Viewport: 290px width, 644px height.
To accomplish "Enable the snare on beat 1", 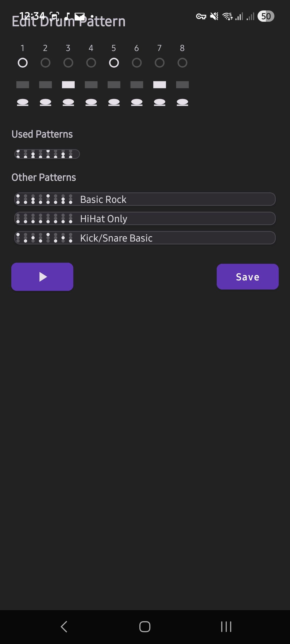I will (x=23, y=85).
